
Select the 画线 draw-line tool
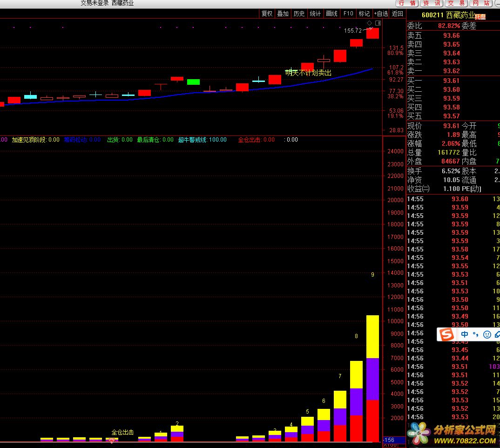331,14
